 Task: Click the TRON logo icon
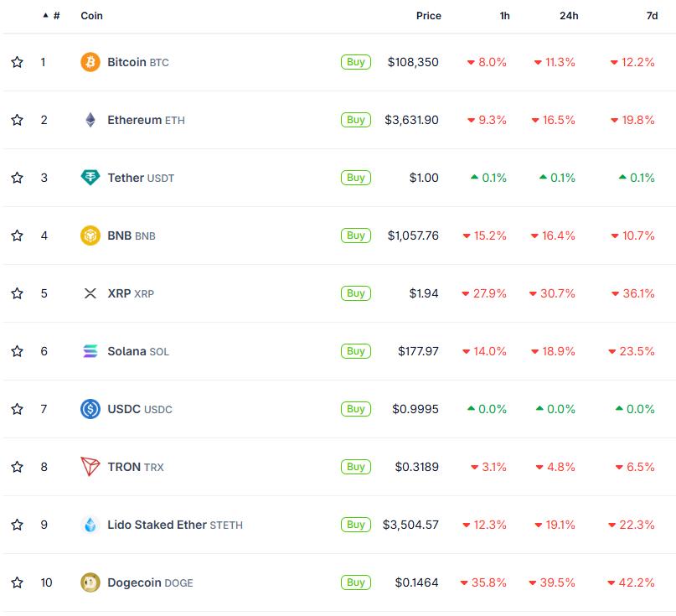point(90,467)
